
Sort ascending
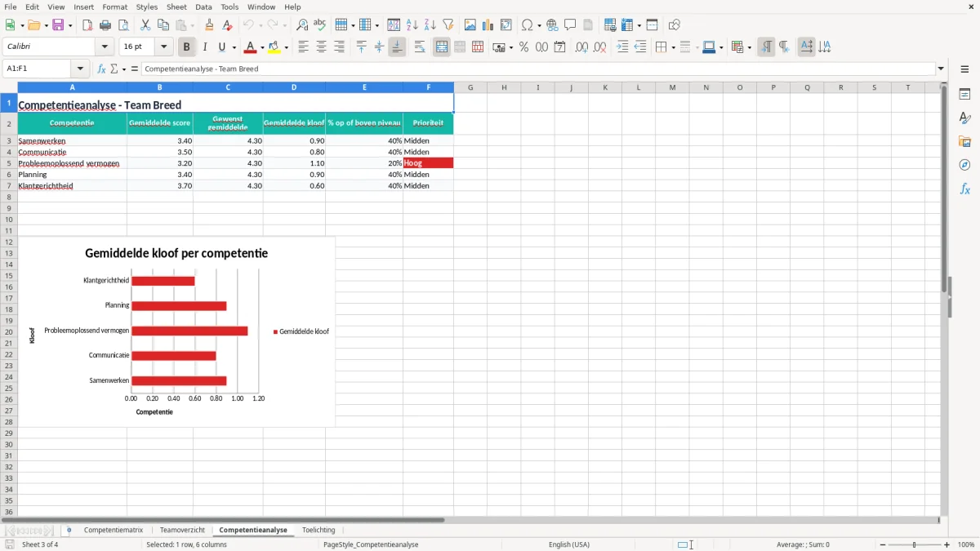click(x=412, y=25)
